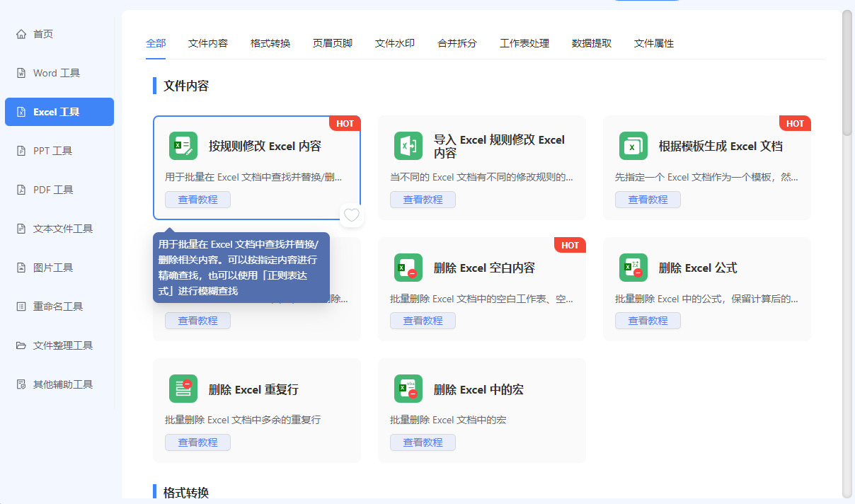Click 查看教程 under 删除 Excel 重复行
The image size is (855, 504).
click(x=197, y=442)
